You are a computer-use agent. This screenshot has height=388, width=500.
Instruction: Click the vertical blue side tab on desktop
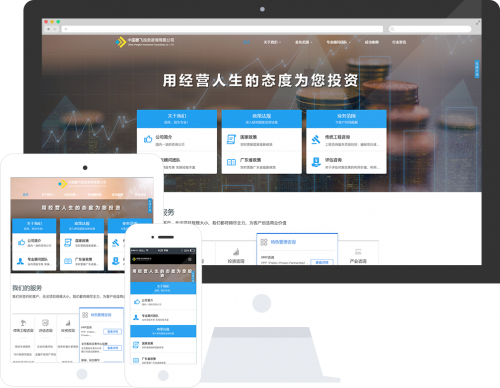[477, 69]
